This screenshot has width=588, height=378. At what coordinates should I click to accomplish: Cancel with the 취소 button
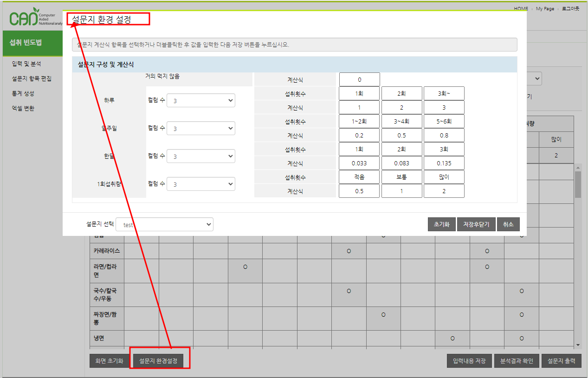pos(508,224)
